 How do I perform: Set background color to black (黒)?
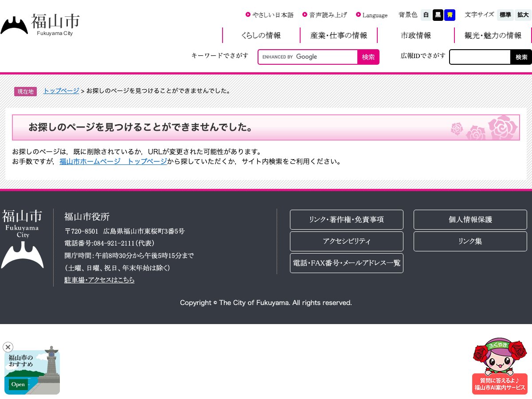(x=438, y=15)
